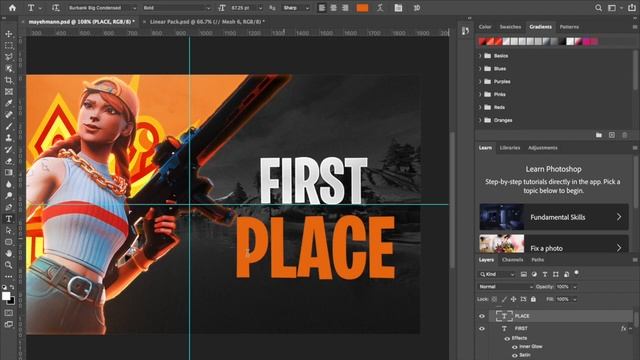The image size is (640, 360).
Task: Open the workspace switcher icon
Action: 612,8
